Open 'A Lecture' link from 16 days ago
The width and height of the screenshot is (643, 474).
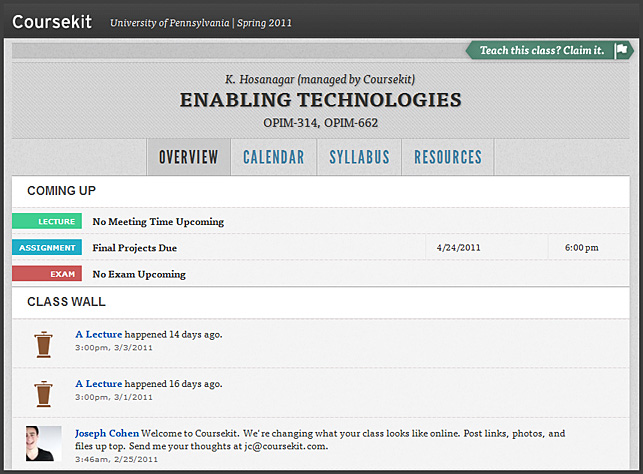(x=98, y=384)
